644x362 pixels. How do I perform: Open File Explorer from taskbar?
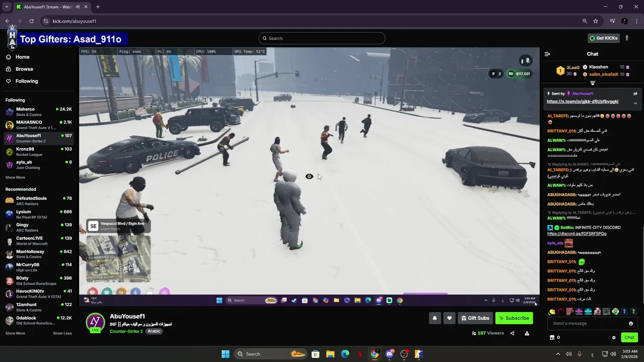[x=330, y=354]
